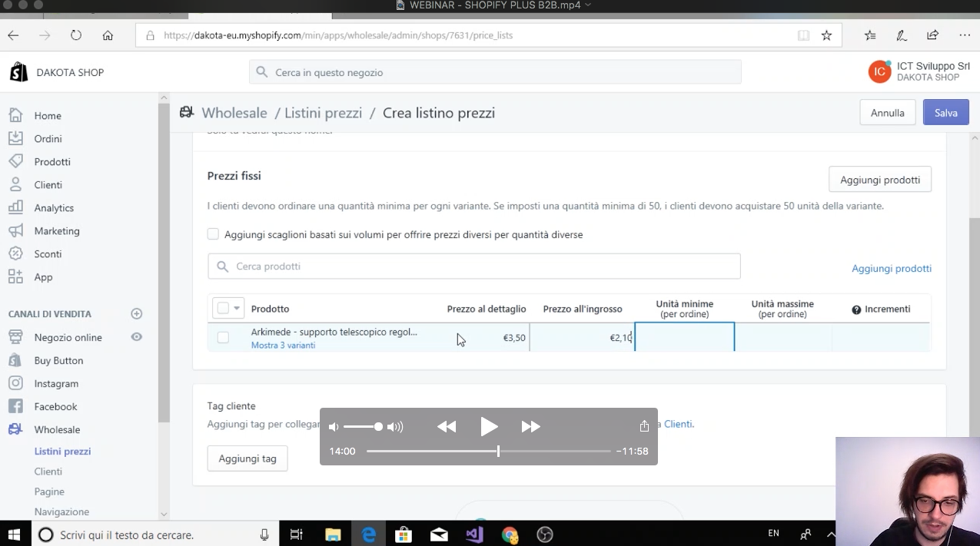This screenshot has height=546, width=980.
Task: Open the Instagram sales channel
Action: (x=56, y=383)
